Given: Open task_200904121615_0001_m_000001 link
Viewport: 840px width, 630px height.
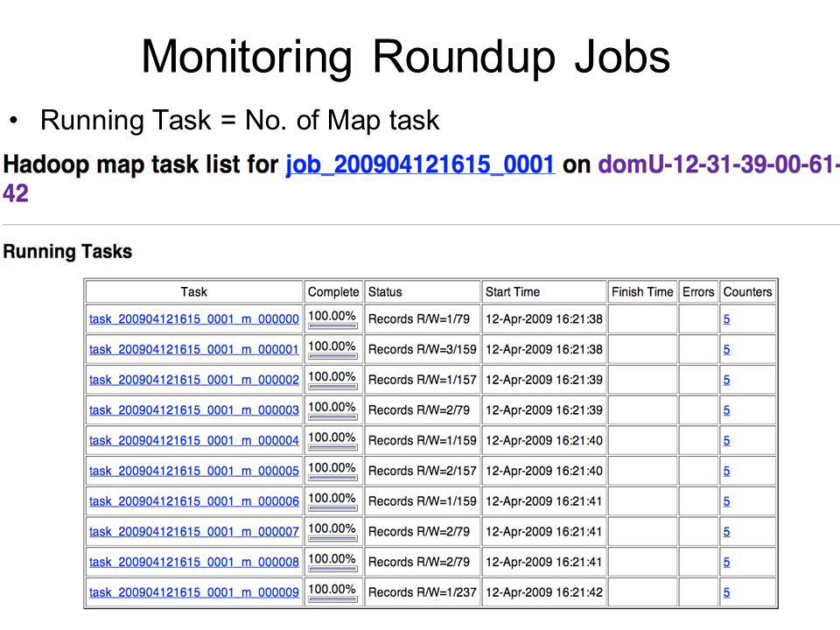Looking at the screenshot, I should click(x=194, y=350).
